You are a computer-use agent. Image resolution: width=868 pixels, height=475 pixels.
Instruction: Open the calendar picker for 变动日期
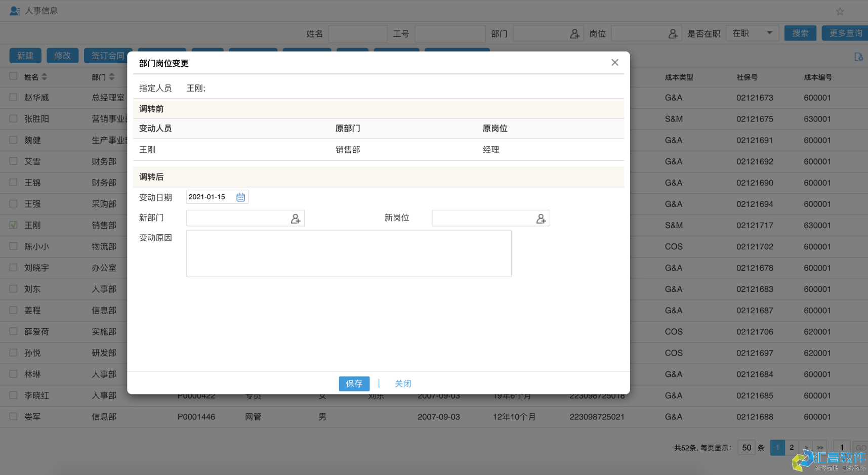point(240,197)
